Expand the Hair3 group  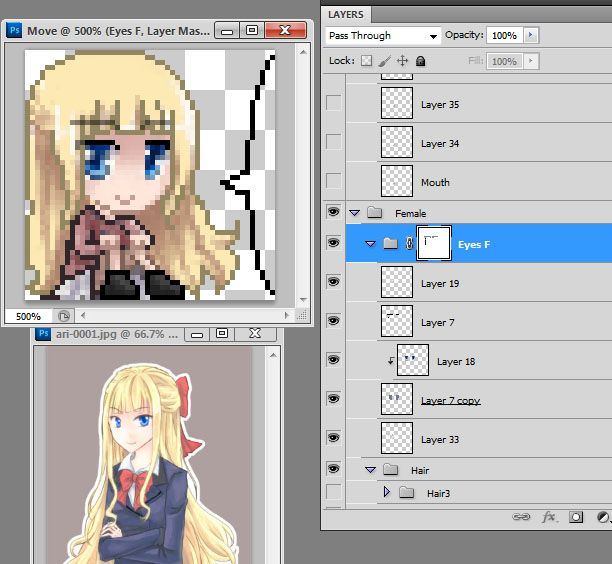(x=386, y=492)
